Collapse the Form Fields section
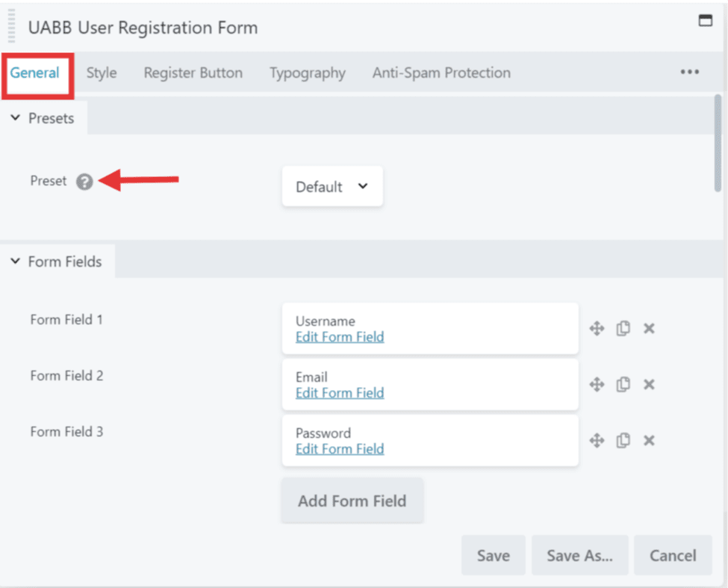The width and height of the screenshot is (728, 588). pos(16,261)
